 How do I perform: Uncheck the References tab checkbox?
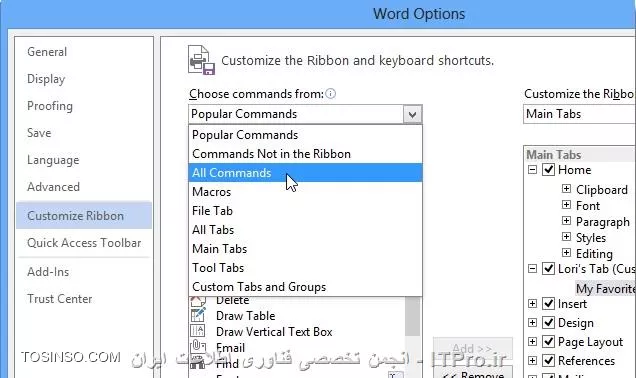click(548, 360)
